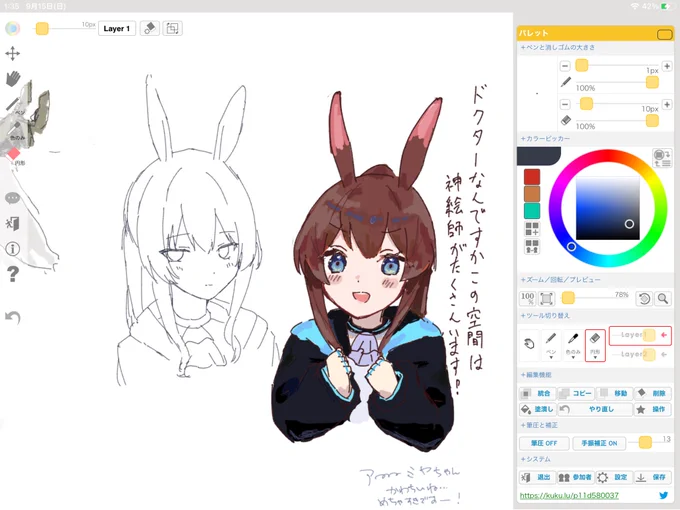This screenshot has height=510, width=680.
Task: Collapse the ツール切り替え section
Action: [x=545, y=315]
